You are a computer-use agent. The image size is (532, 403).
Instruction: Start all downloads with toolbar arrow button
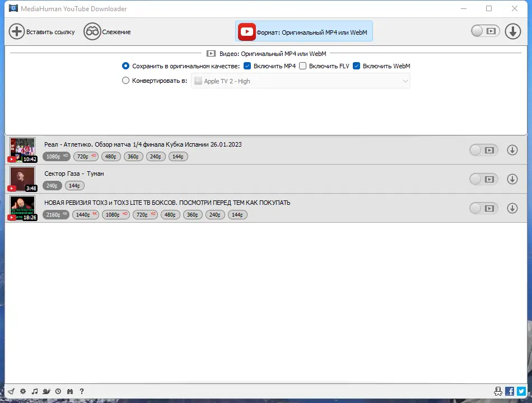click(x=512, y=31)
